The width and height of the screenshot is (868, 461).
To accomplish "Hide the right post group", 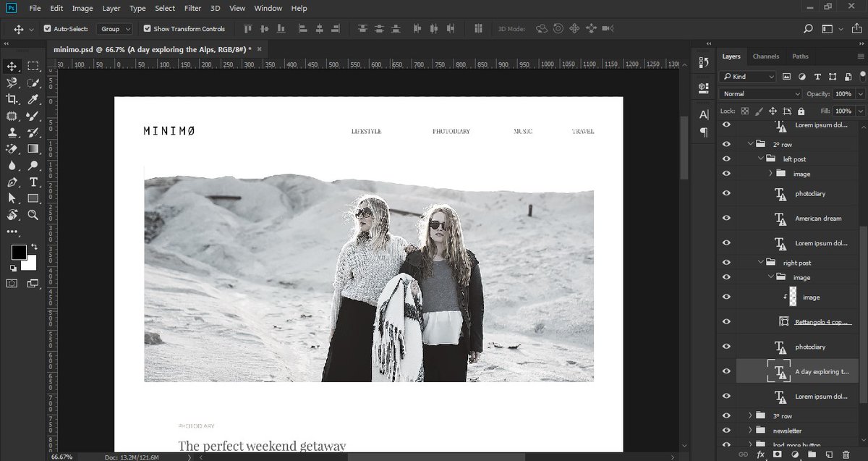I will point(726,263).
